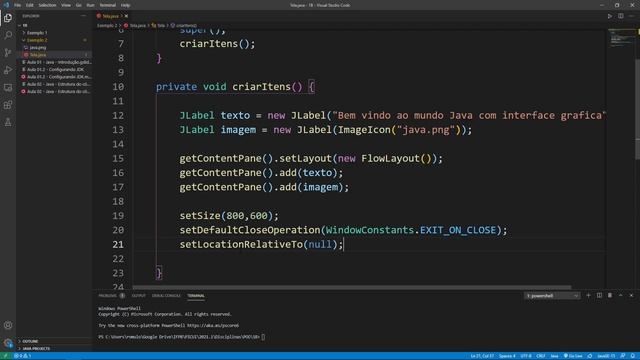Image resolution: width=640 pixels, height=360 pixels.
Task: Run the Java file with play icon
Action: (x=609, y=16)
